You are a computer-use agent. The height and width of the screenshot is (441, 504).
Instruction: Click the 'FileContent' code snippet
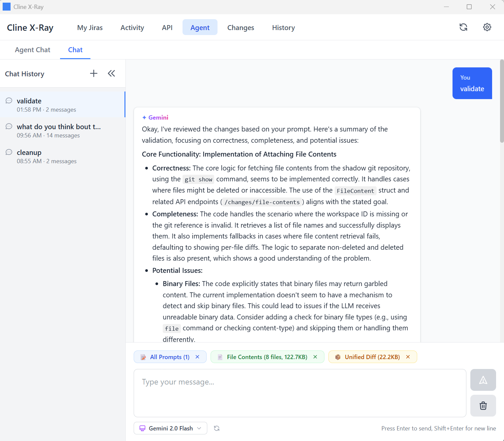coord(355,191)
